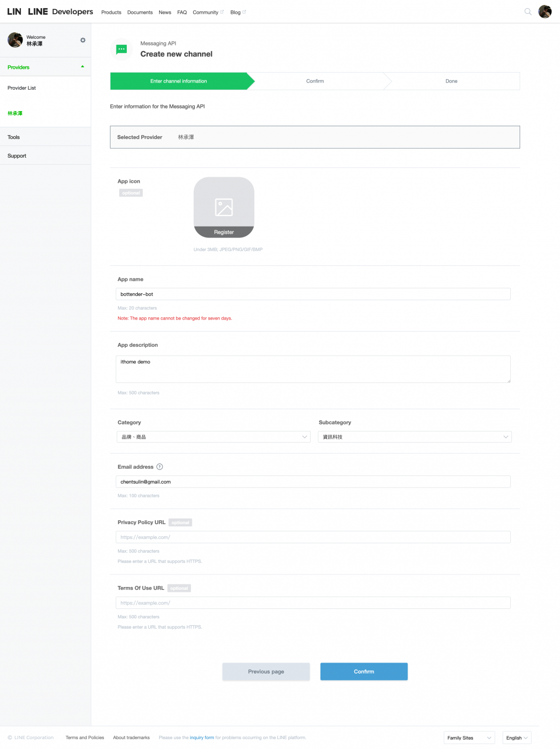Image resolution: width=560 pixels, height=749 pixels.
Task: Open the Documents menu item
Action: pyautogui.click(x=140, y=12)
